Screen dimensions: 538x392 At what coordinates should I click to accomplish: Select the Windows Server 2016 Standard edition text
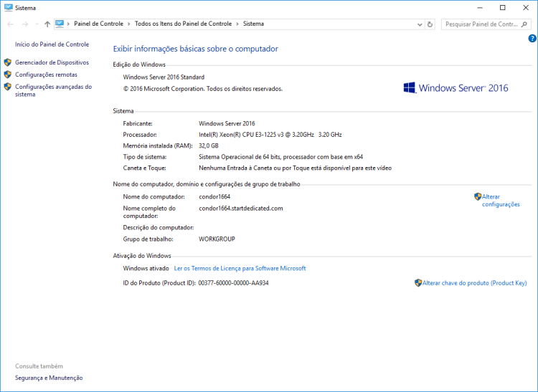pyautogui.click(x=164, y=77)
